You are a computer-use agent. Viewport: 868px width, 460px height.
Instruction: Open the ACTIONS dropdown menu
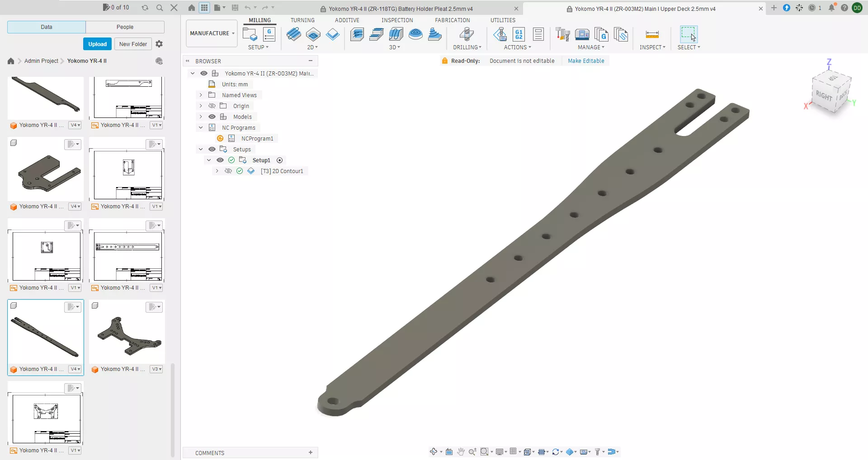[x=518, y=47]
